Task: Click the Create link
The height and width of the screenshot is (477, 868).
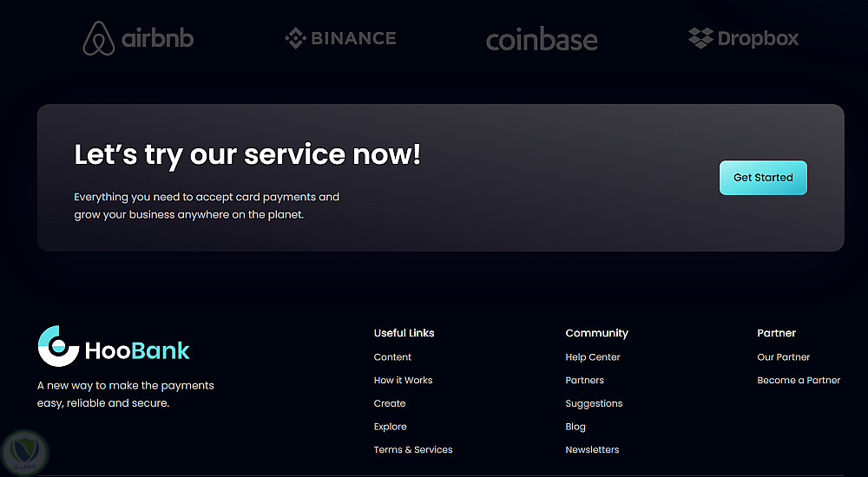Action: point(390,403)
